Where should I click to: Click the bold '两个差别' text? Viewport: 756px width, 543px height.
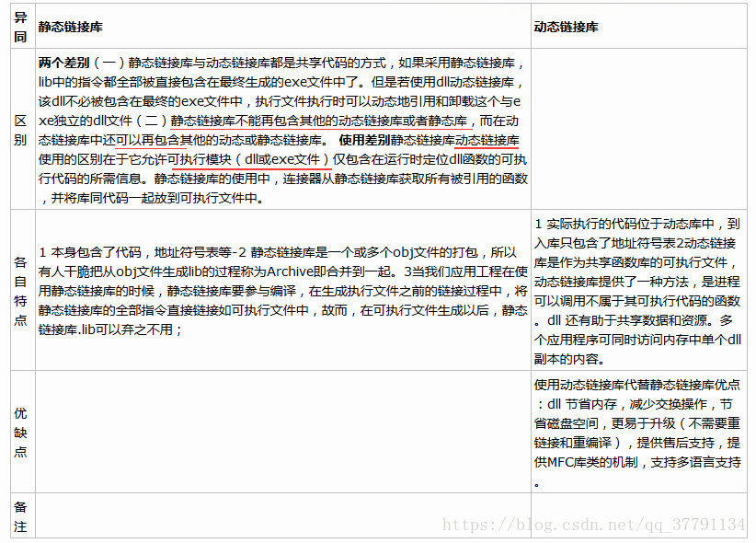coord(64,63)
